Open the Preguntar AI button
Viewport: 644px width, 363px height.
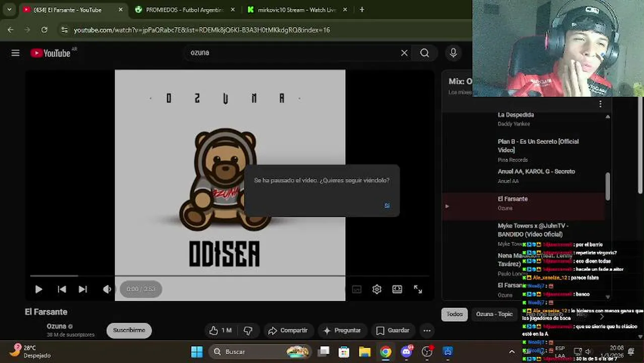[342, 331]
